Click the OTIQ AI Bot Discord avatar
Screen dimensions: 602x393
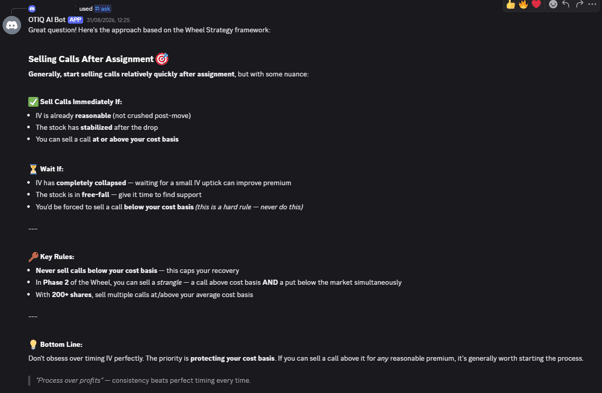(x=12, y=25)
